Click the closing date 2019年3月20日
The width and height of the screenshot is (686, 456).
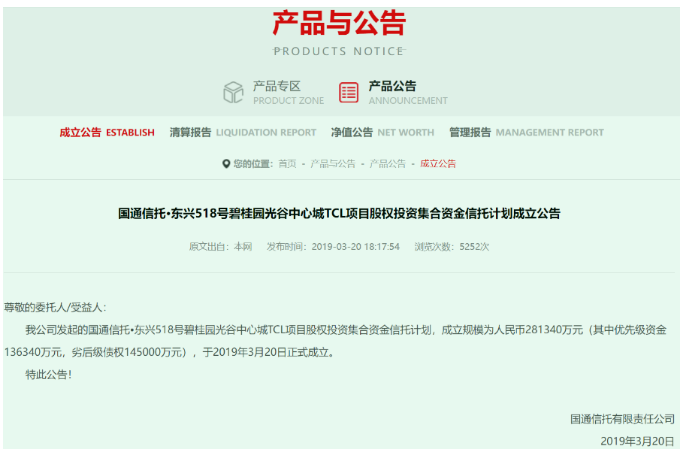tap(637, 441)
